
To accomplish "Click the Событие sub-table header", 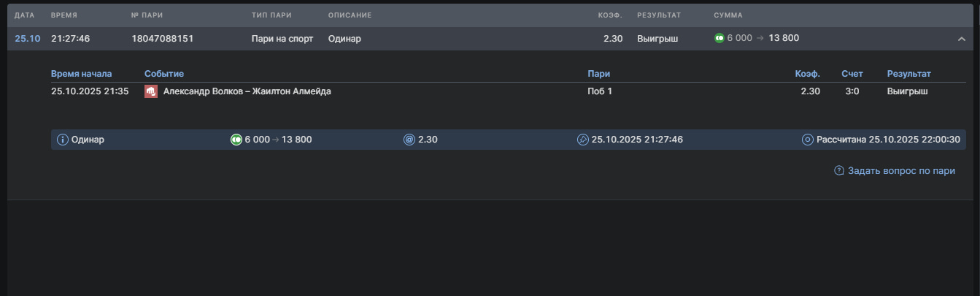I will coord(164,74).
